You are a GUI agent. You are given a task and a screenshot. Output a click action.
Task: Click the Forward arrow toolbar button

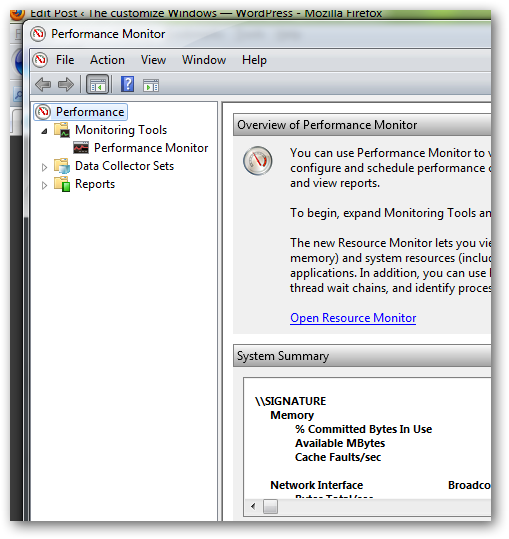[x=66, y=84]
